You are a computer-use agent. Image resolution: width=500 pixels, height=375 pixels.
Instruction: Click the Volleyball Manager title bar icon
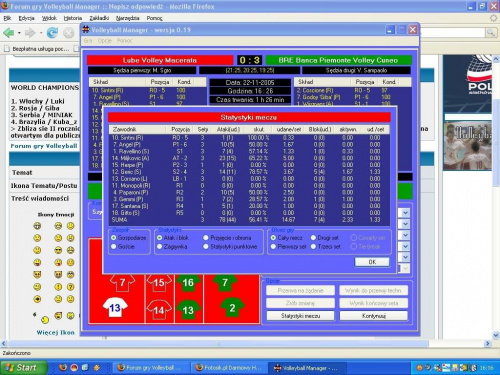click(x=86, y=30)
